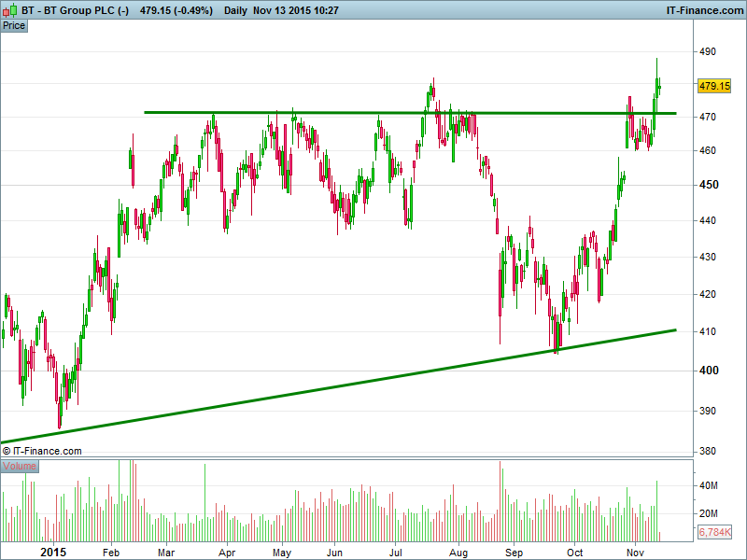Click the 2015 year label on time axis
This screenshot has width=747, height=560.
[54, 552]
